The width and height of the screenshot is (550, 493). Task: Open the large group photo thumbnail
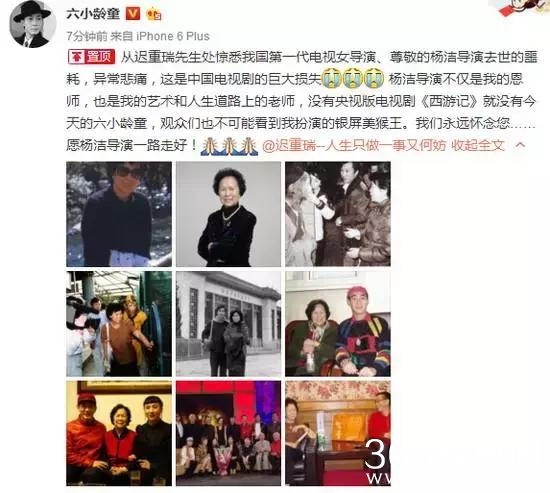(228, 433)
